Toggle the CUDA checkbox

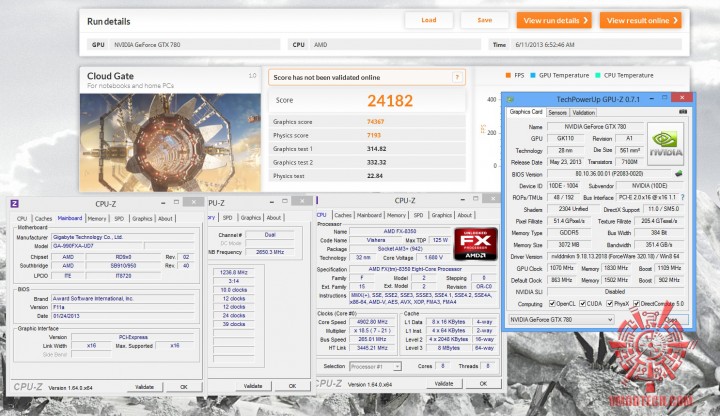[582, 304]
